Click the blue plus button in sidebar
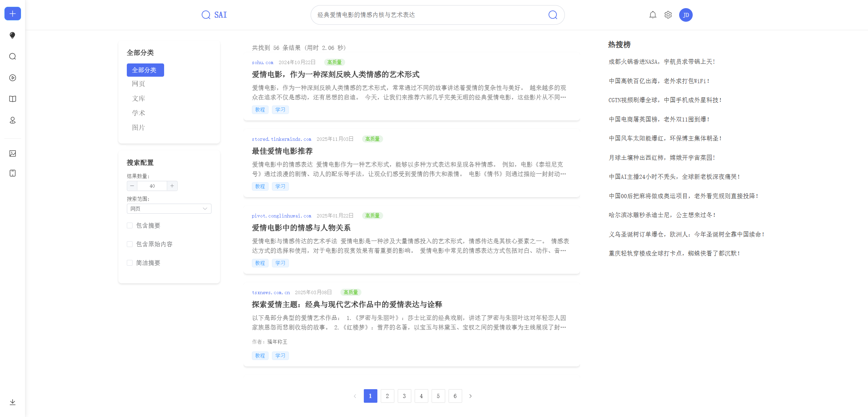This screenshot has width=868, height=417. 13,14
